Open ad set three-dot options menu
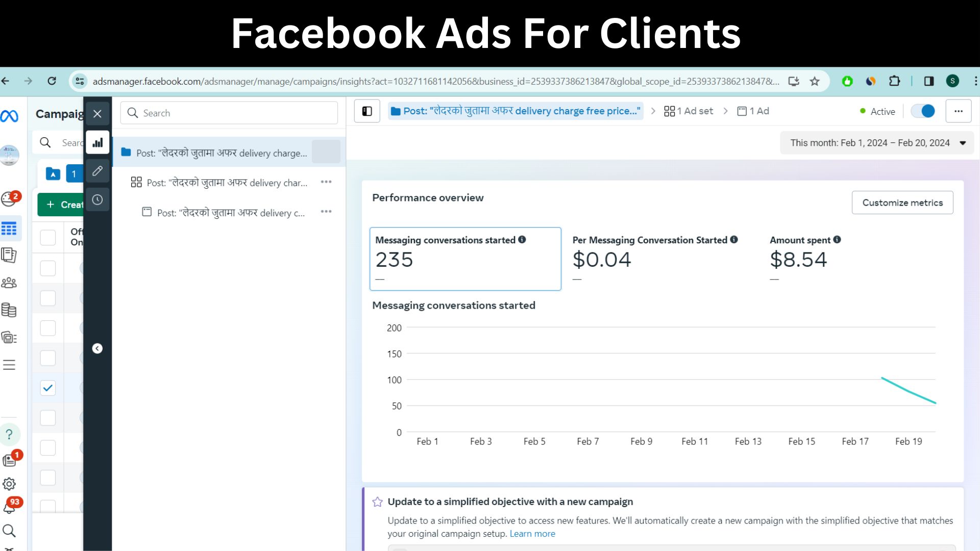This screenshot has height=551, width=980. [326, 182]
